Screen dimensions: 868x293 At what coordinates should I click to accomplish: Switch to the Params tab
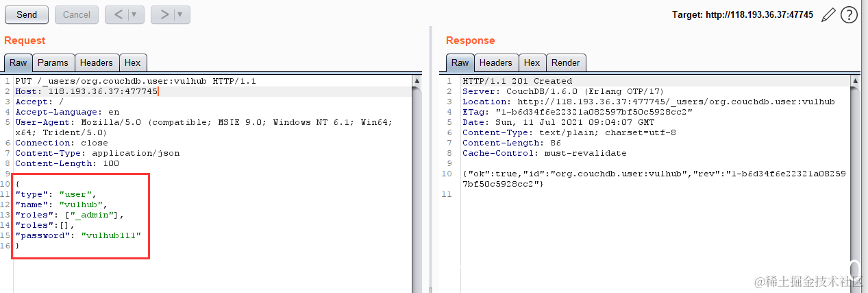(x=53, y=62)
